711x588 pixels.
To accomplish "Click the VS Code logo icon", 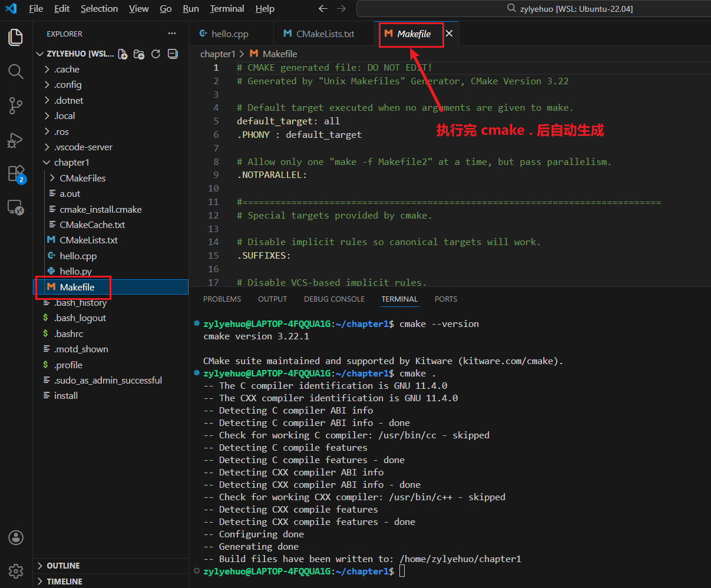I will coord(11,9).
